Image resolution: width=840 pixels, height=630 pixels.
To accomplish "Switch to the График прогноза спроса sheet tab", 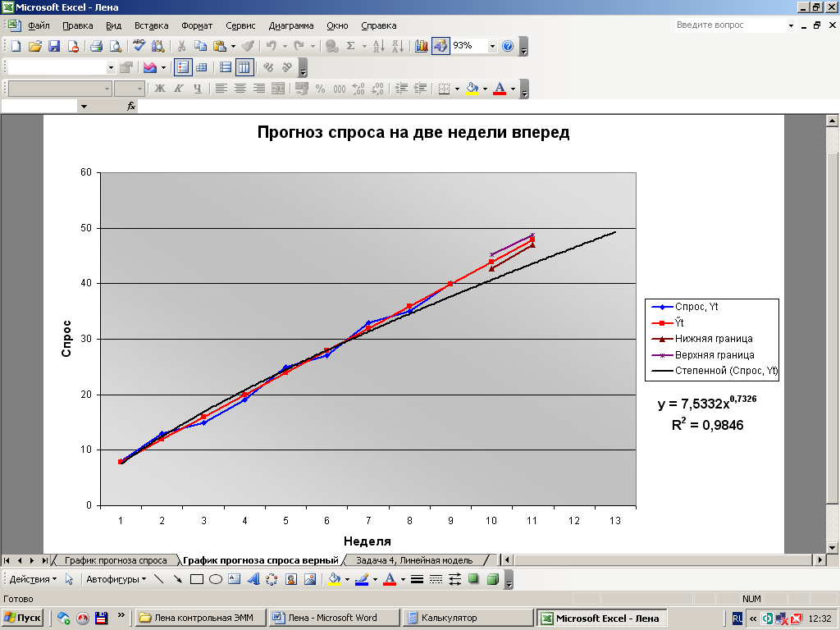I will pyautogui.click(x=115, y=560).
